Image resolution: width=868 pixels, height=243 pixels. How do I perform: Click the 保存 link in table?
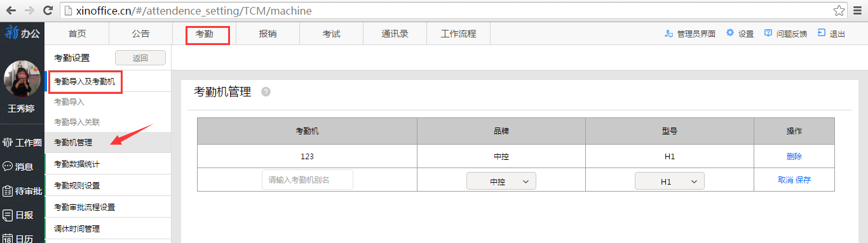803,180
